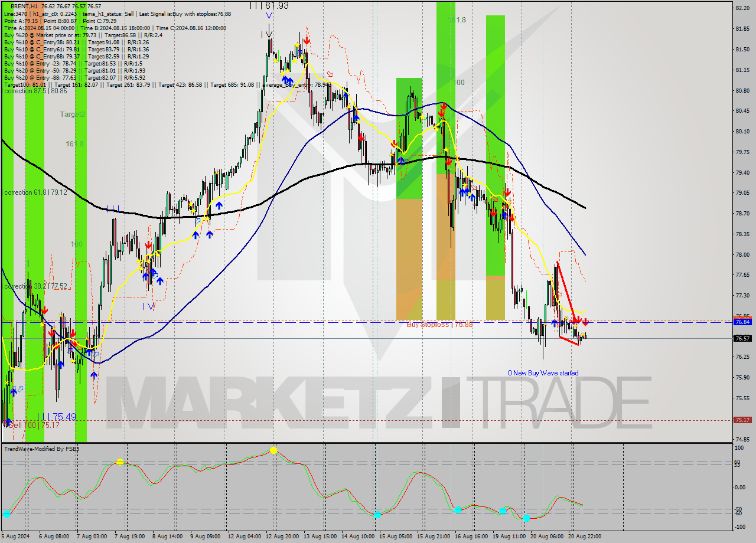This screenshot has width=756, height=543.
Task: Select the 'C_Entry61: 79.81' line
Action: 76,50
